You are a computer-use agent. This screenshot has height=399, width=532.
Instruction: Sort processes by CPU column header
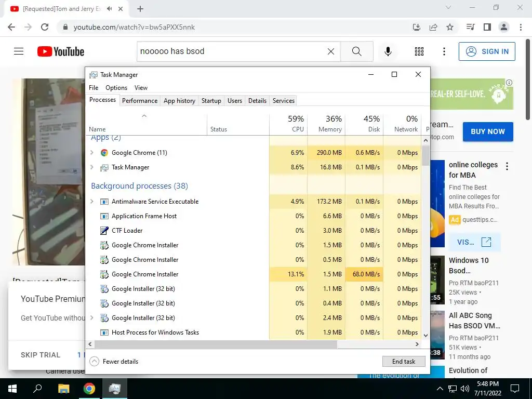pyautogui.click(x=289, y=124)
